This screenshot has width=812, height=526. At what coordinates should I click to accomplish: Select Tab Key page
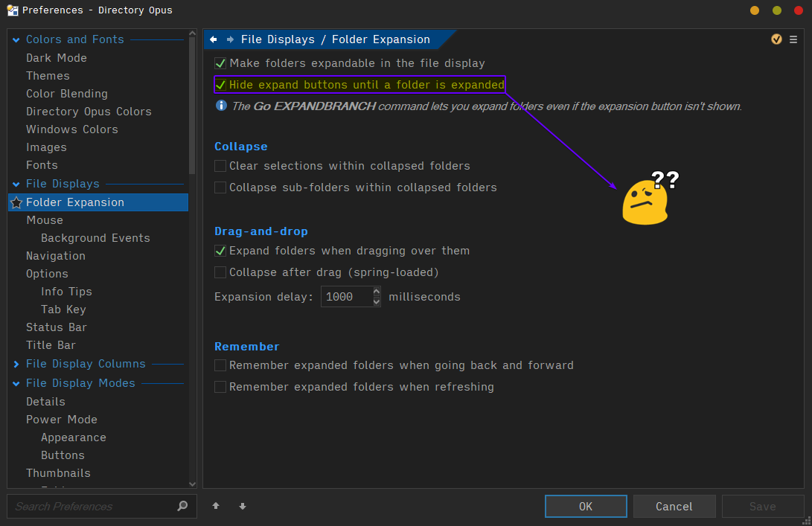click(63, 309)
